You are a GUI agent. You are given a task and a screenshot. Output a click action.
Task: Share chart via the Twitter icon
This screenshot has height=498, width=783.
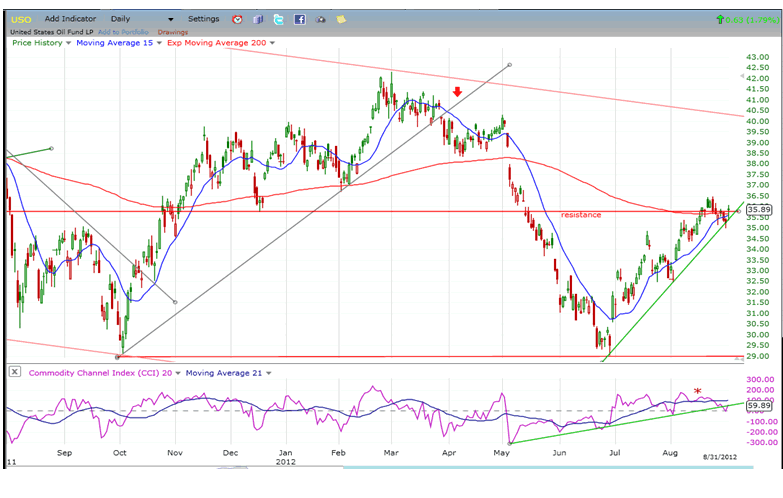coord(277,19)
